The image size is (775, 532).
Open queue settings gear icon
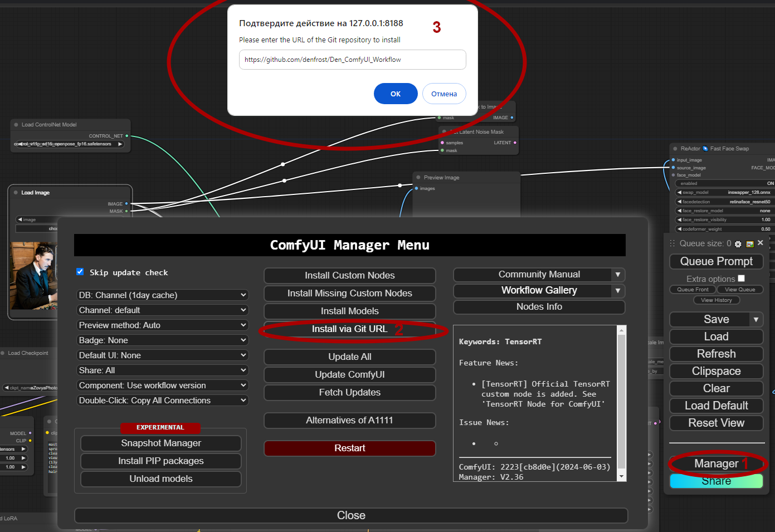pyautogui.click(x=738, y=244)
